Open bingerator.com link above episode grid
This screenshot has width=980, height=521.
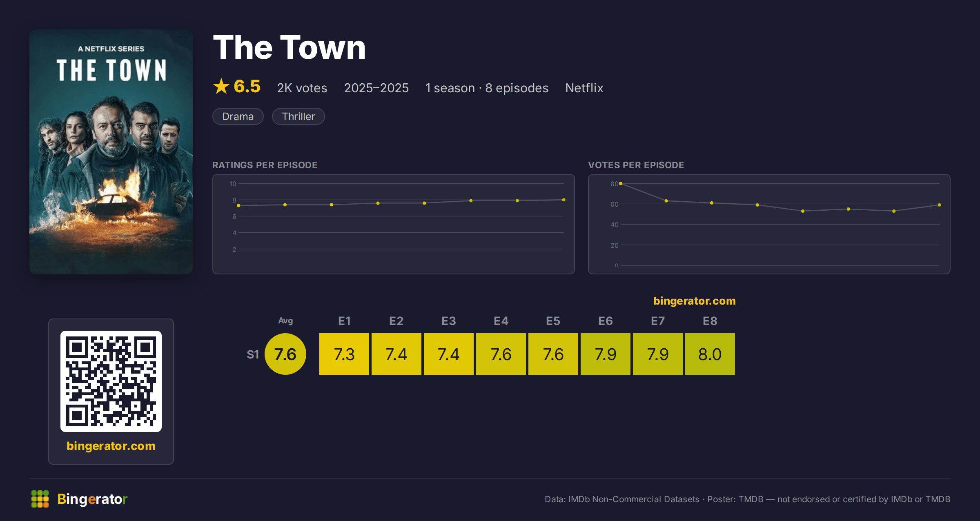695,301
